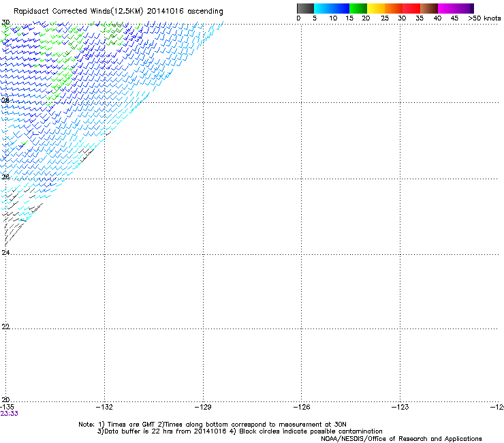This screenshot has height=443, width=504.
Task: Click the gray 0-5 knots color swatch
Action: pos(305,8)
